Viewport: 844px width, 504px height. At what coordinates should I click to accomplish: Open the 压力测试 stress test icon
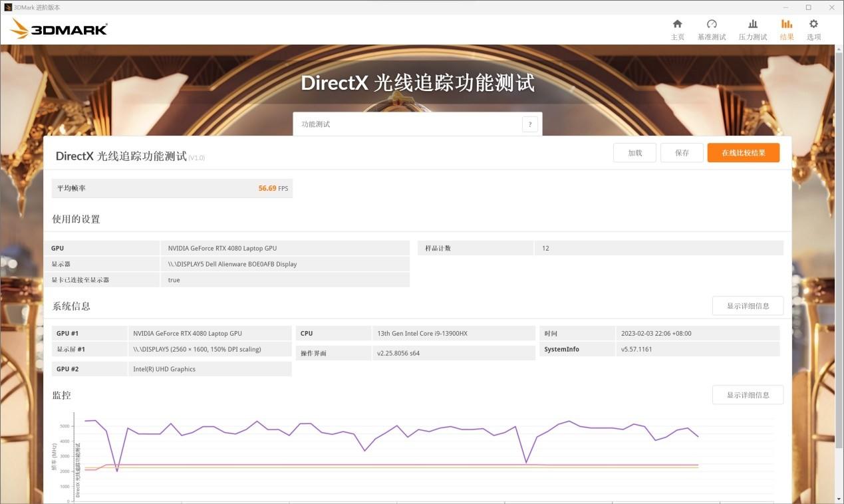coord(752,25)
